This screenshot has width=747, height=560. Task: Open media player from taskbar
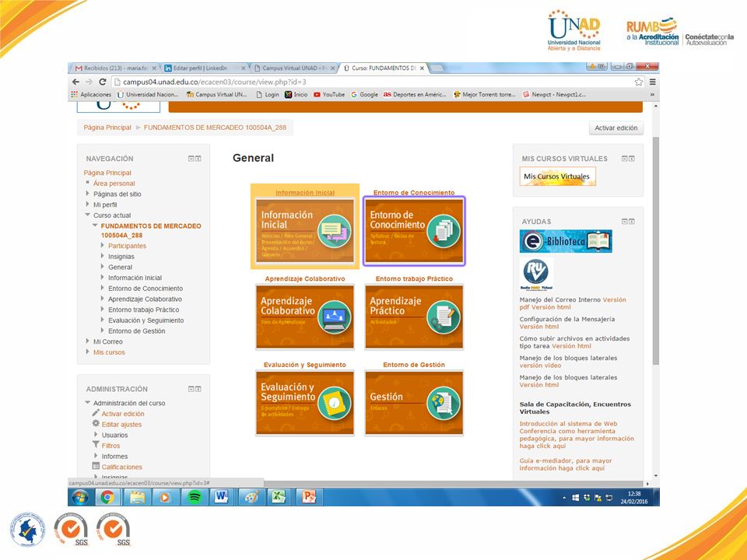(165, 497)
